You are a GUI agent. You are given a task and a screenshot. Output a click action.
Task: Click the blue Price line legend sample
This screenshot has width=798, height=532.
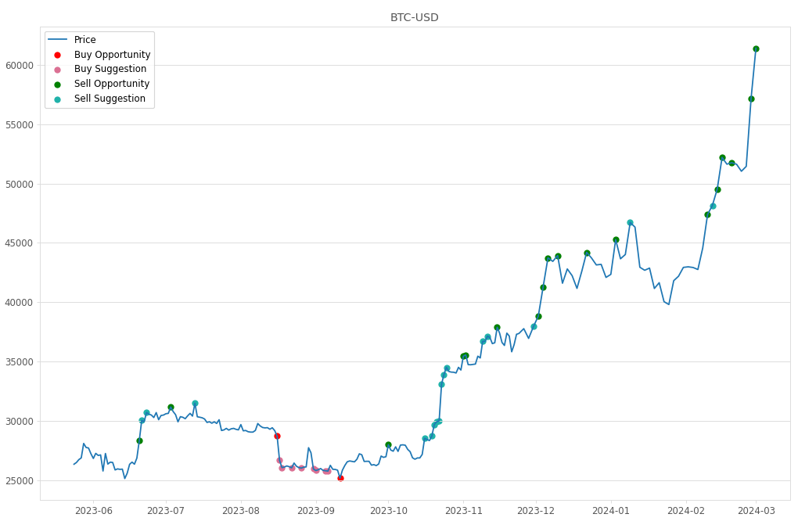tap(57, 40)
